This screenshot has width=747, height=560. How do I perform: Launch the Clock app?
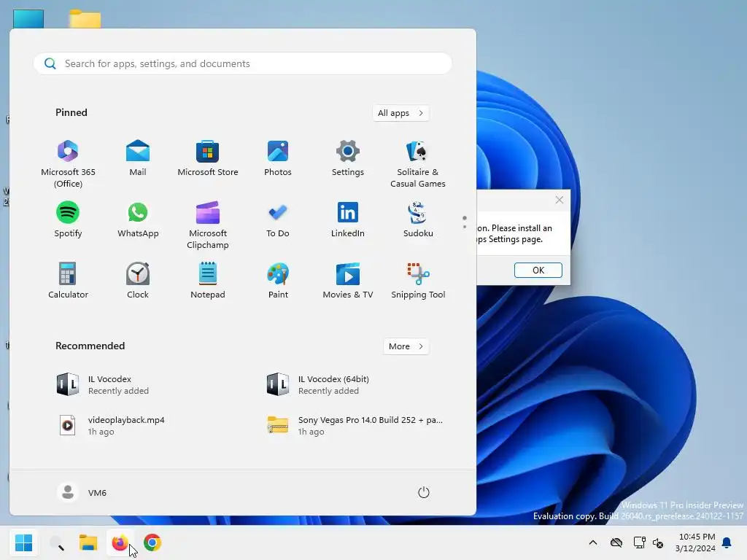[138, 281]
